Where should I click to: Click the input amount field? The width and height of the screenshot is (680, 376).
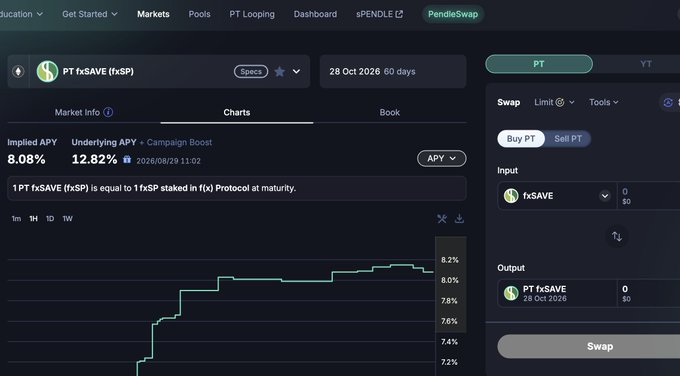coord(648,196)
